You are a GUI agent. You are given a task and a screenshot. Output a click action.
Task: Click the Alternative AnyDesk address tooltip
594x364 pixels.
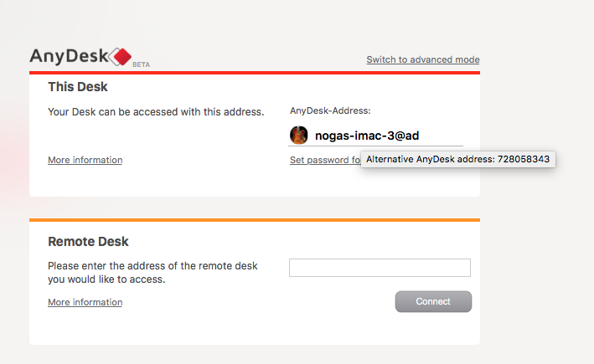pos(457,159)
